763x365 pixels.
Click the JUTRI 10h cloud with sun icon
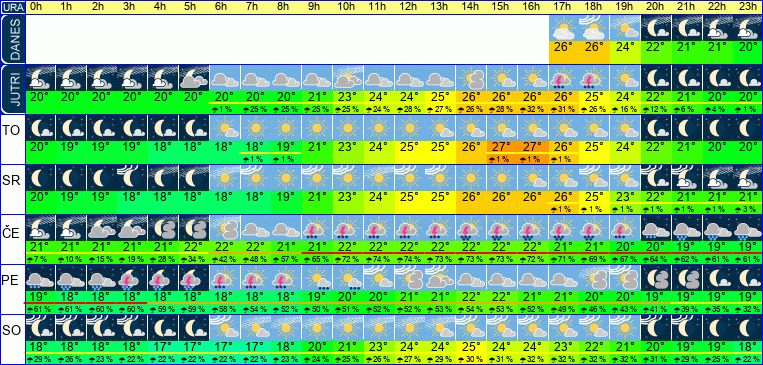[347, 78]
